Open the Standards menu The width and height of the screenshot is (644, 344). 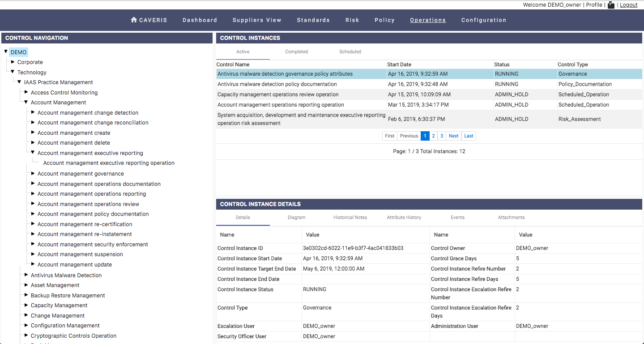coord(313,20)
